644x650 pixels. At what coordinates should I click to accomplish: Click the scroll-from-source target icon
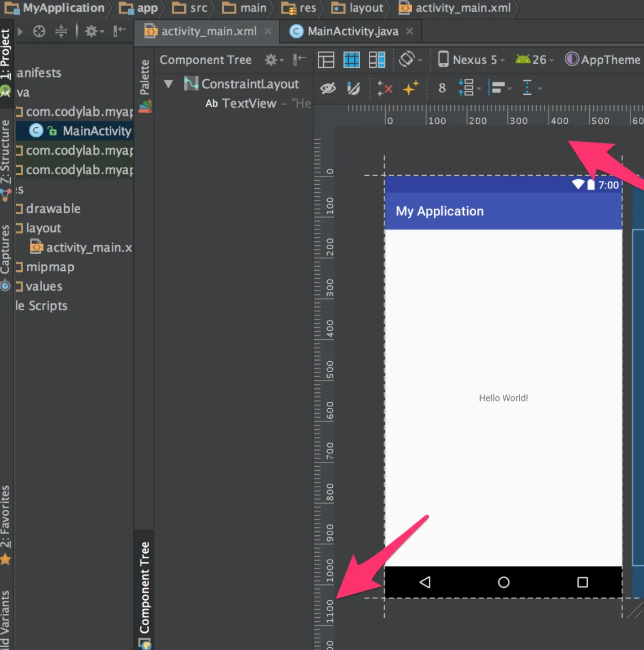click(x=39, y=31)
